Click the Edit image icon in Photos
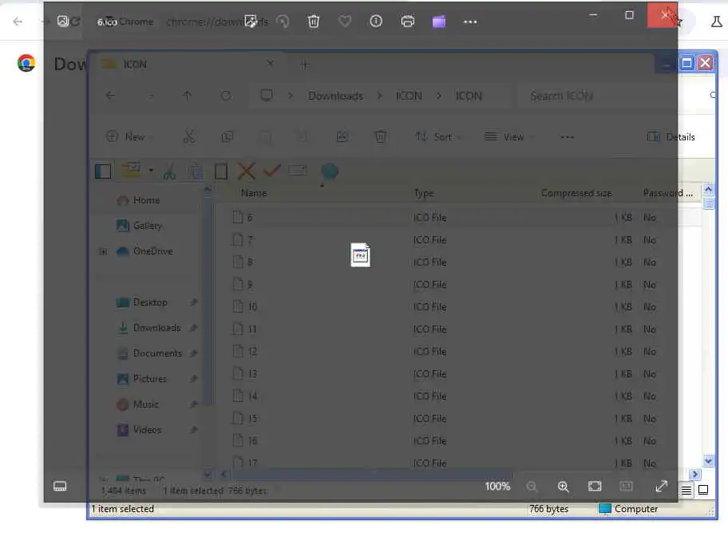 pos(251,21)
